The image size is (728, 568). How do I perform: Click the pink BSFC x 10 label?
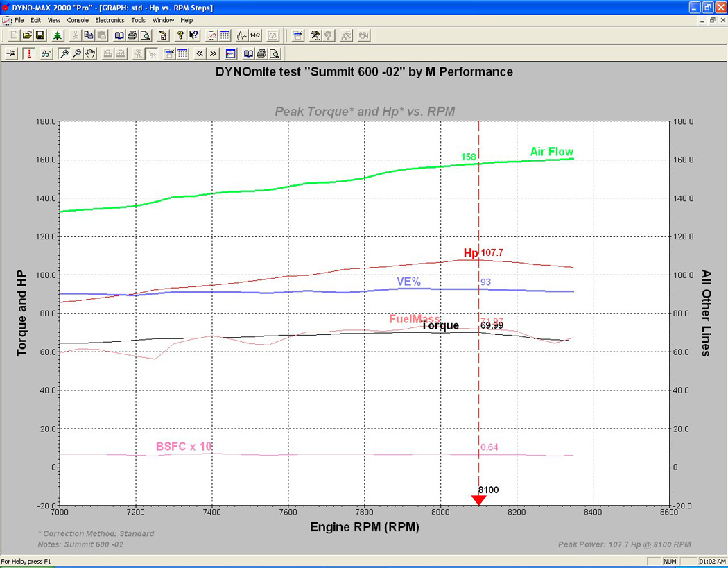click(184, 447)
